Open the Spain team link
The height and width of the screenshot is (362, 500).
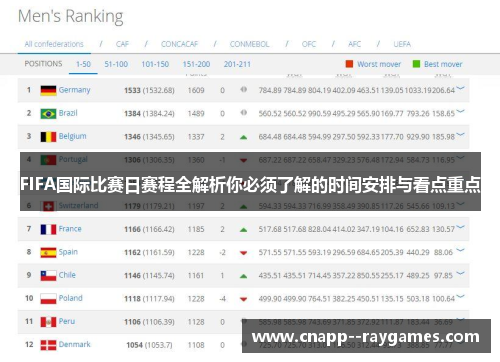point(68,252)
